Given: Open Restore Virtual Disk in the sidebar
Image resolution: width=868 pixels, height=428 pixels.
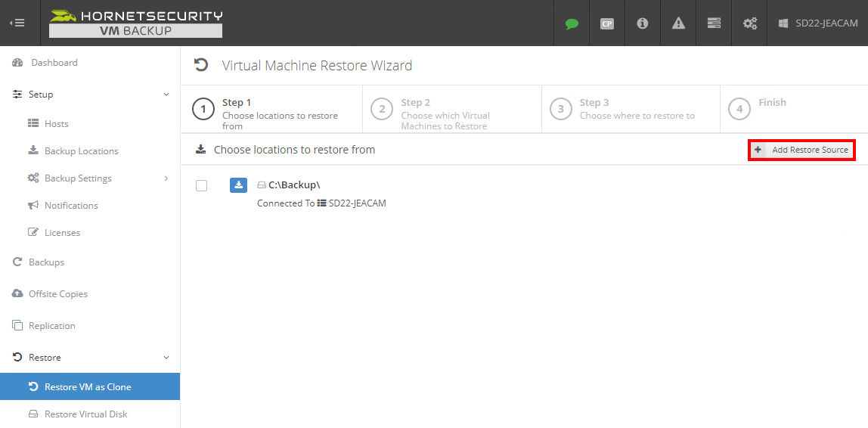Looking at the screenshot, I should (x=85, y=414).
